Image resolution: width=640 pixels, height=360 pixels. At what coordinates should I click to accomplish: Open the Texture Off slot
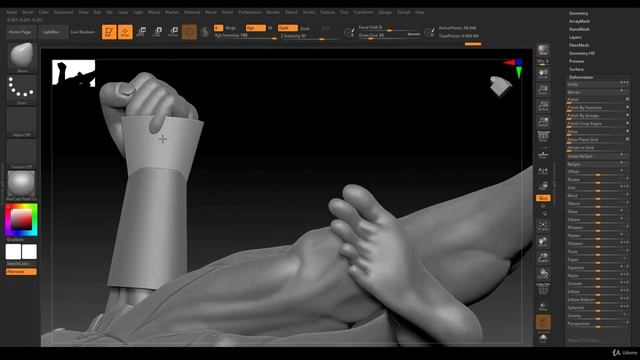coord(22,153)
